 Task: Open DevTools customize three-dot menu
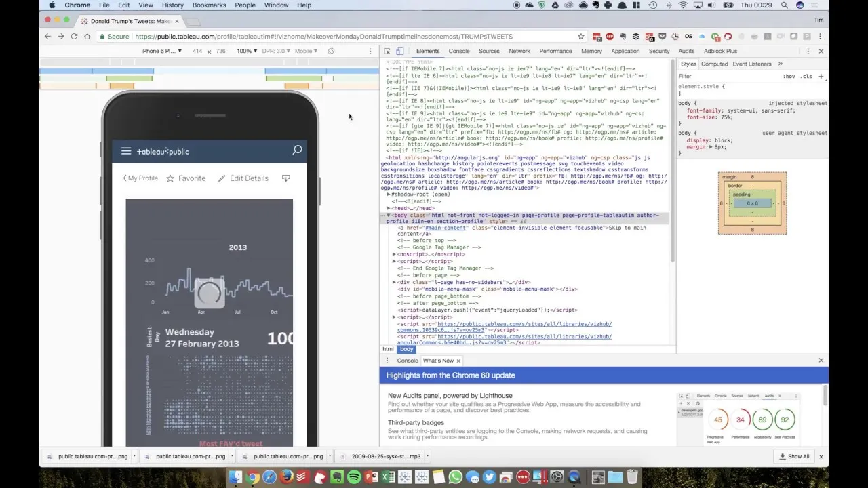[x=808, y=51]
